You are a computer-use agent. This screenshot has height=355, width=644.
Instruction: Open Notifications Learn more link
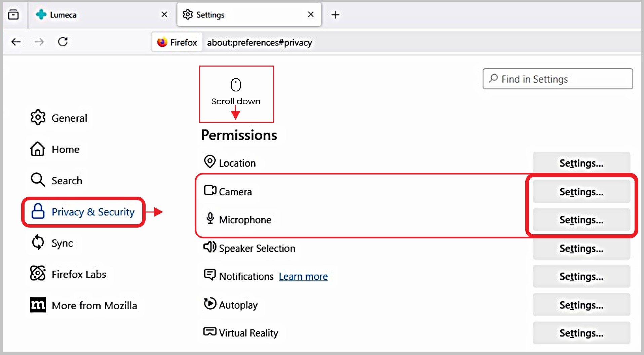303,276
